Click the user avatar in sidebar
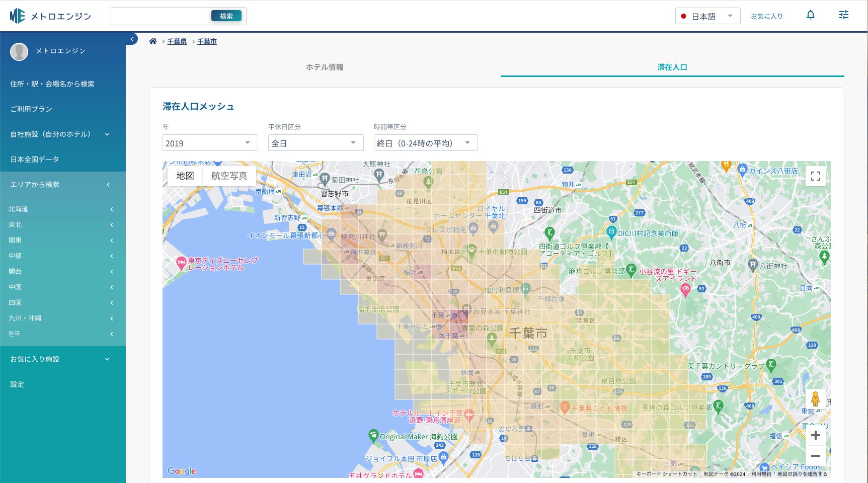868x483 pixels. coord(19,51)
